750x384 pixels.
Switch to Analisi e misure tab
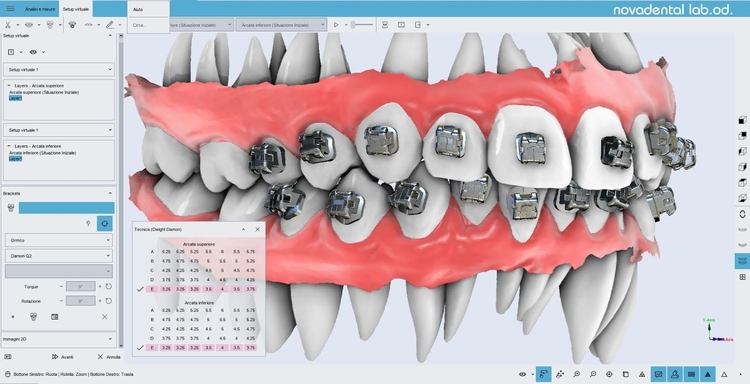tap(40, 9)
